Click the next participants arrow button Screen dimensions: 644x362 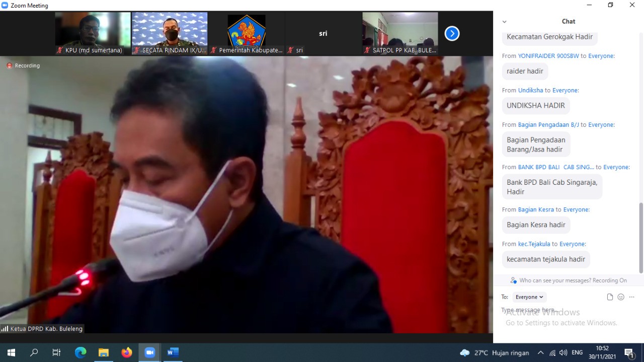point(452,34)
